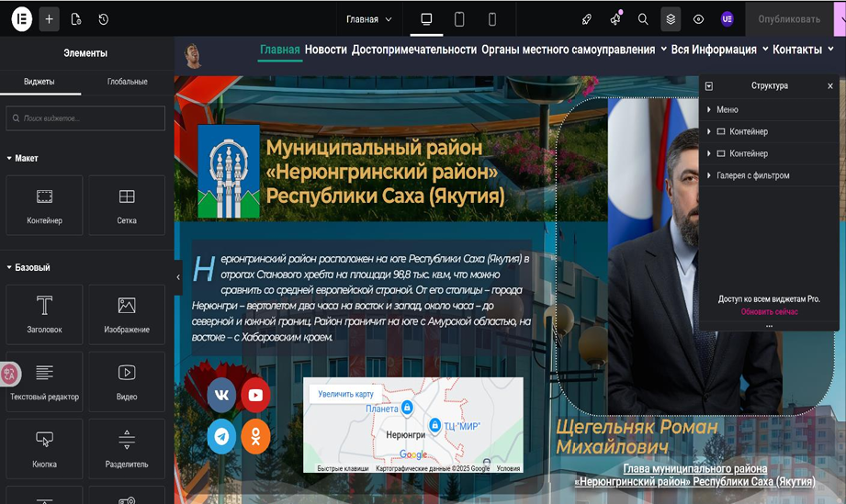Click the Odnoklassniki social icon
The width and height of the screenshot is (846, 504).
pyautogui.click(x=255, y=437)
